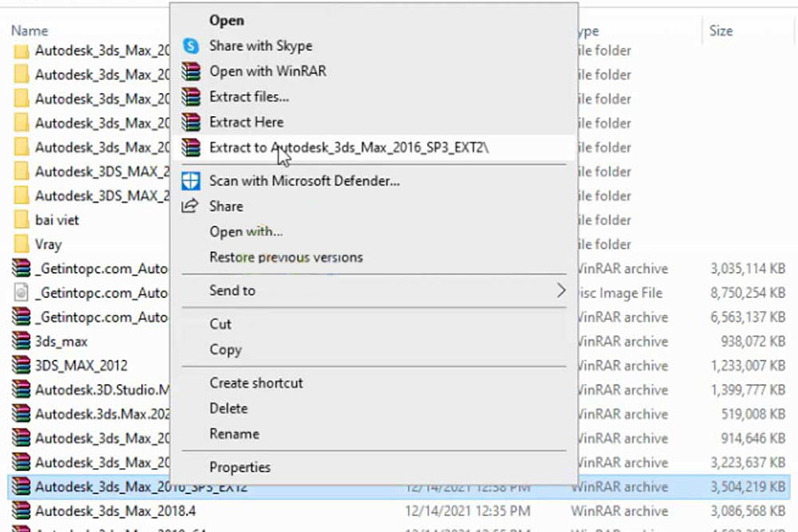Click disc image icon of _Getintopc.com file
The height and width of the screenshot is (532, 798).
pos(21,293)
